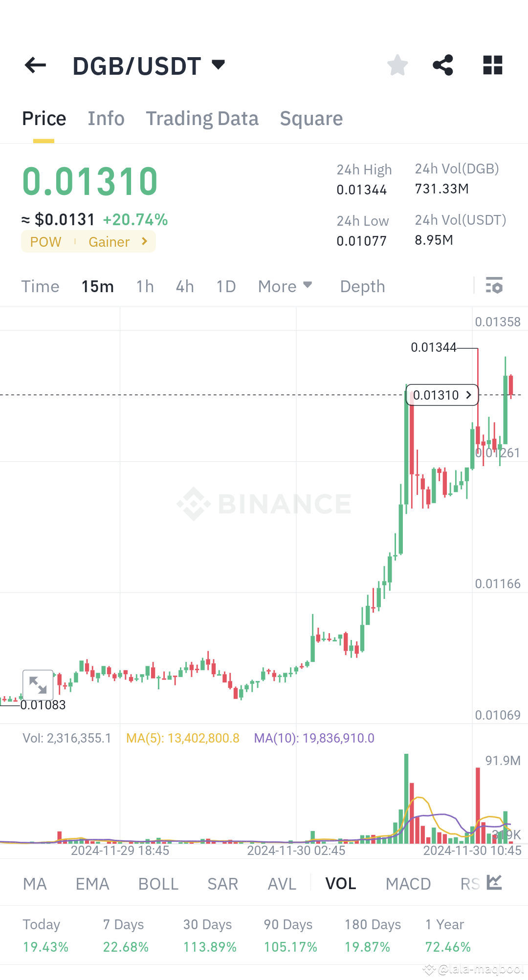
Task: Enable the MACD indicator
Action: click(x=408, y=884)
